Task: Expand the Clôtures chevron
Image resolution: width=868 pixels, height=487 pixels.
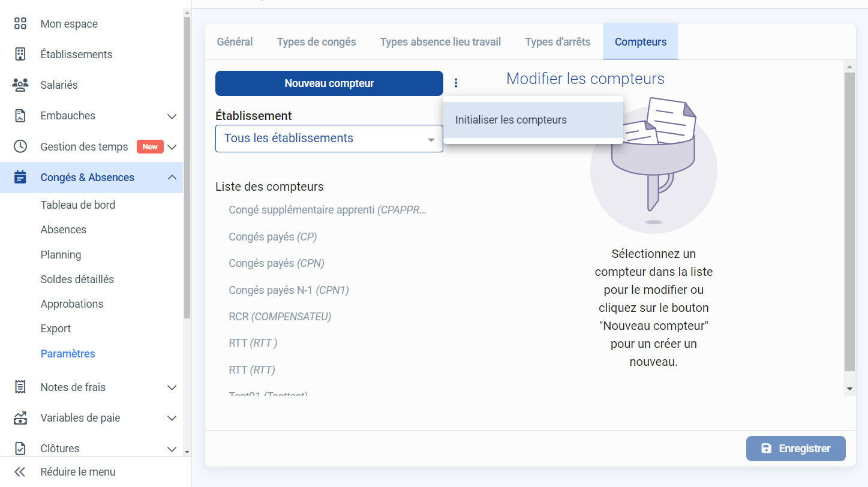Action: (x=172, y=449)
